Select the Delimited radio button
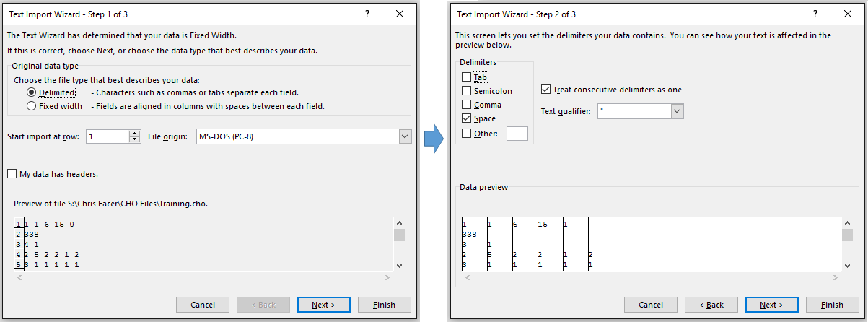Screen dimensions: 868x322 pos(32,92)
